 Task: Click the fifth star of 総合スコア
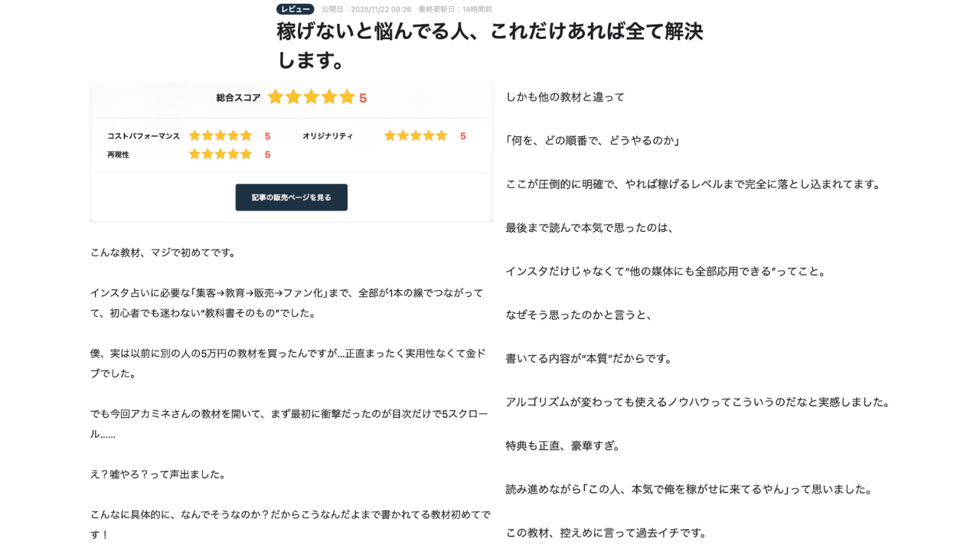(x=348, y=97)
